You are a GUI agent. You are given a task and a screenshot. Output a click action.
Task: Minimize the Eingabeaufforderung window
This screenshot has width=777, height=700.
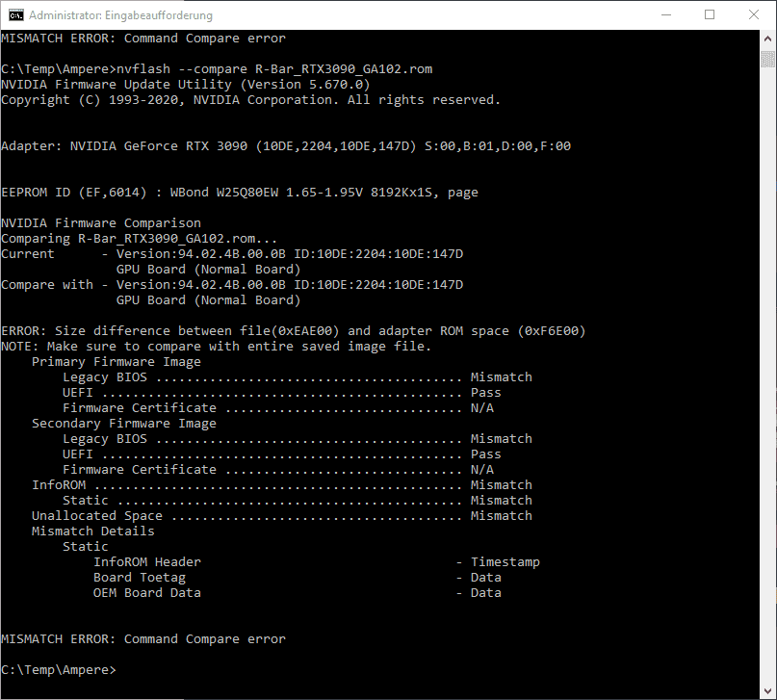point(666,14)
